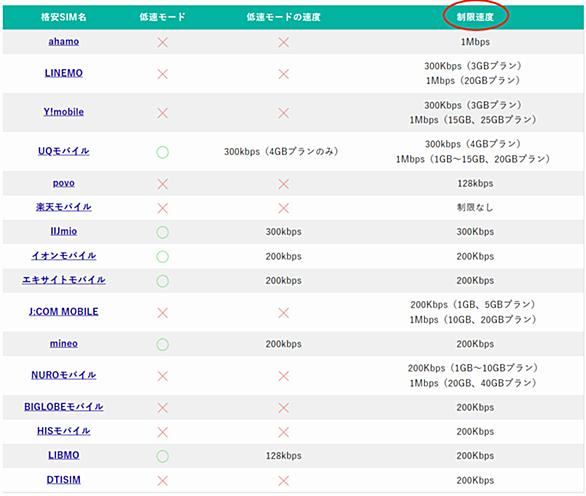Open the ahamo link
This screenshot has width=586, height=496.
tap(64, 41)
